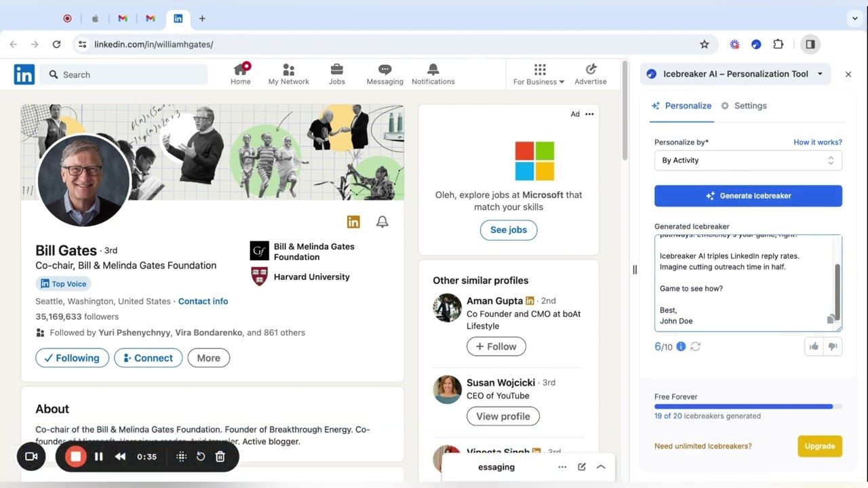Switch to first Gmail browser tab
Screen dimensions: 868x488
[x=123, y=19]
